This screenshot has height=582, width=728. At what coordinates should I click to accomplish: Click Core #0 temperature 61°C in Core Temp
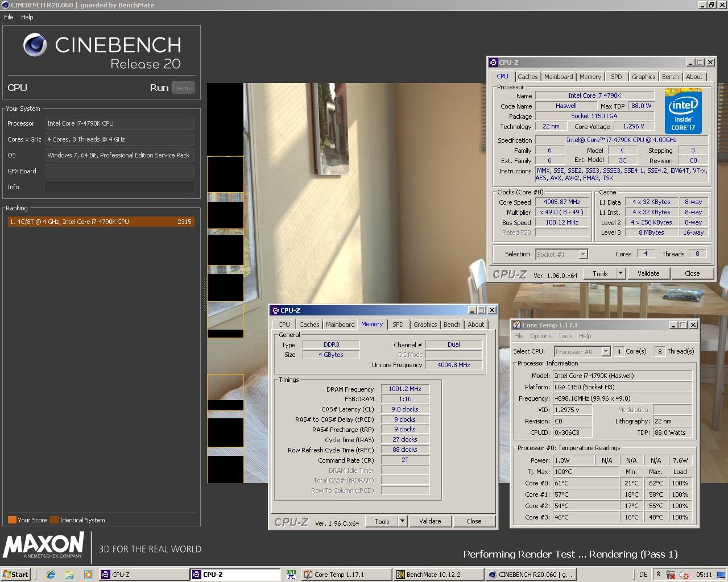coord(585,483)
